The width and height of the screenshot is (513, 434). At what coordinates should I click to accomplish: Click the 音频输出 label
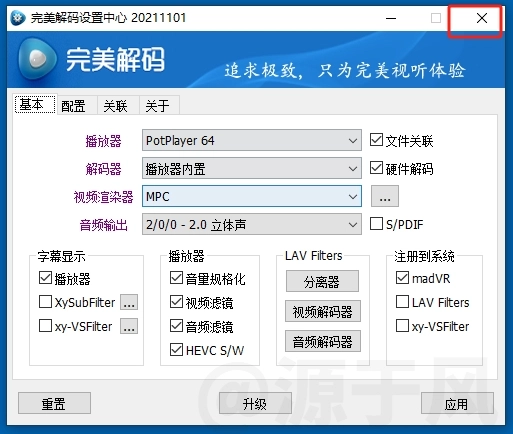coord(103,225)
